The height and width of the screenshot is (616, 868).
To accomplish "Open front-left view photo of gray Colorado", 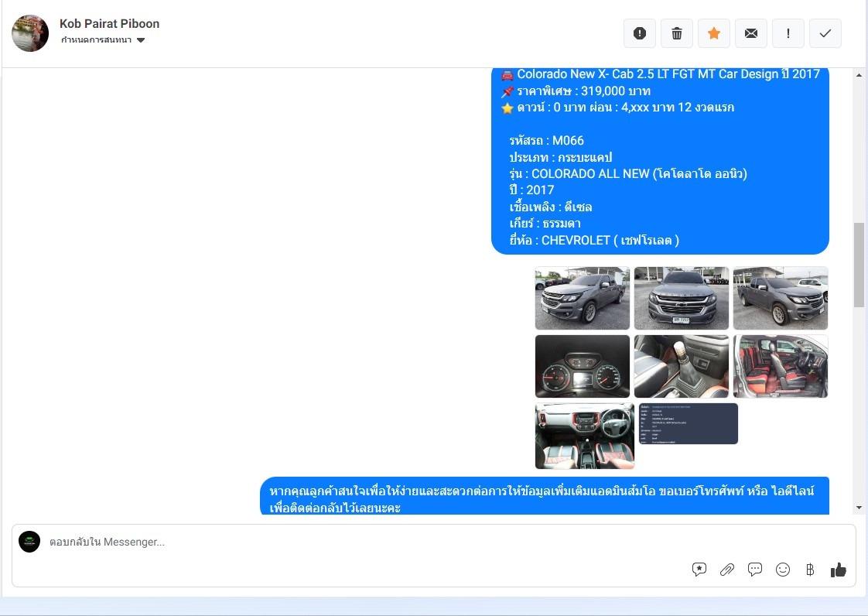I will pyautogui.click(x=583, y=298).
